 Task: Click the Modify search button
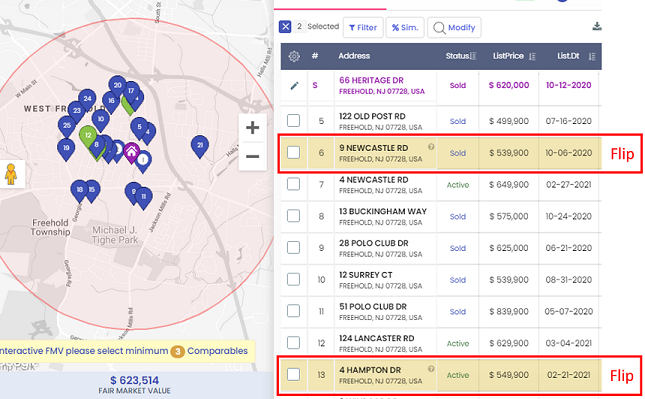click(454, 28)
